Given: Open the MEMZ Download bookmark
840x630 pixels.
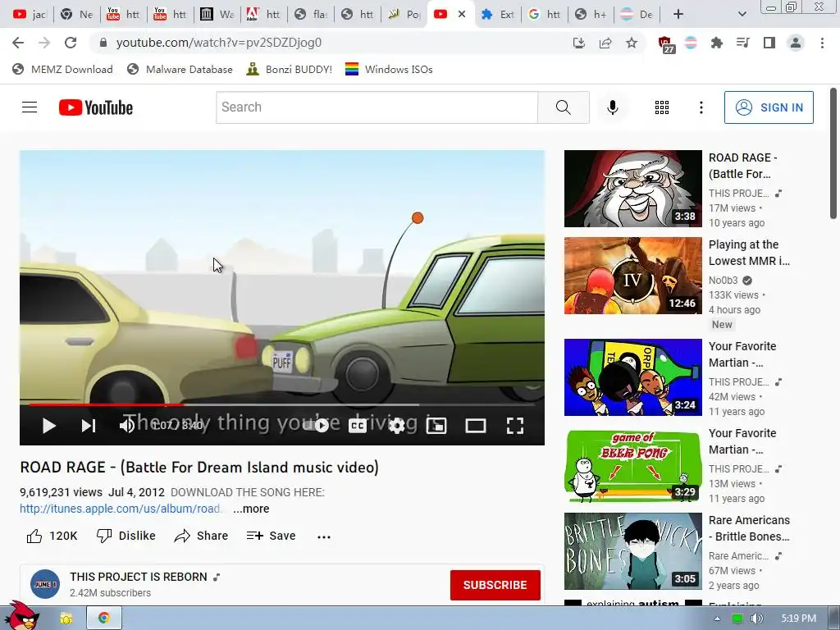Looking at the screenshot, I should pyautogui.click(x=62, y=69).
